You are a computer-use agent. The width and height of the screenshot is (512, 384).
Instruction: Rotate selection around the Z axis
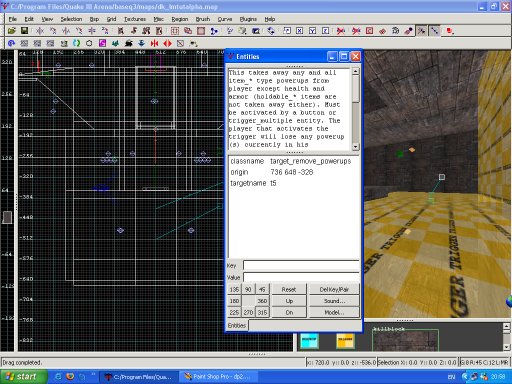point(105,31)
